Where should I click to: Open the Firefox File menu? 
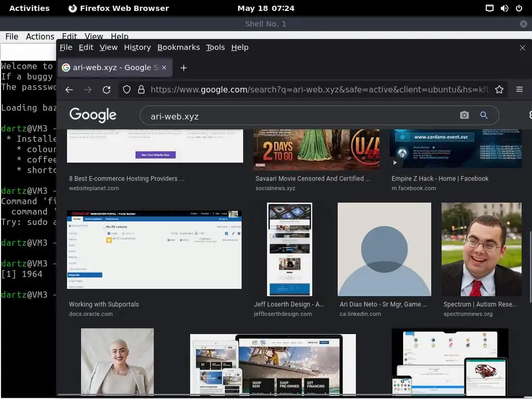point(66,47)
